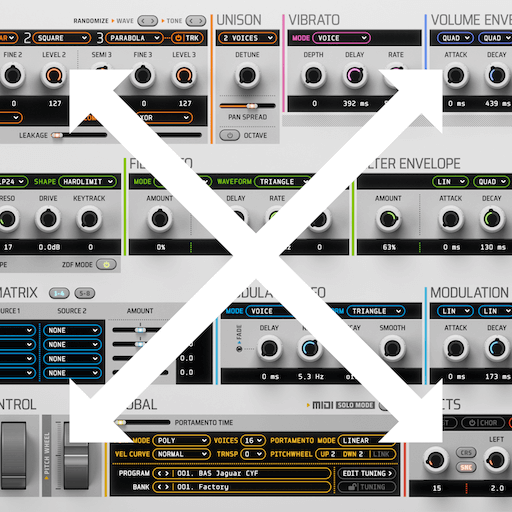Open the Filter Envelope LIN curve dropdown
Image resolution: width=512 pixels, height=512 pixels.
(451, 182)
